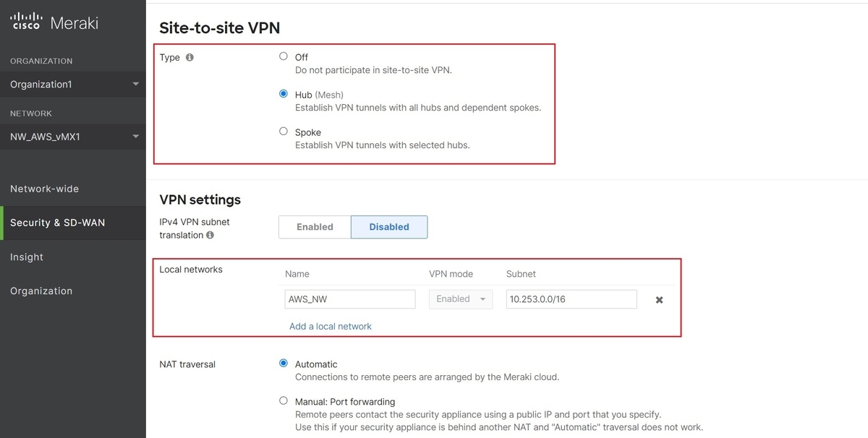Select Automatic NAT traversal

284,364
